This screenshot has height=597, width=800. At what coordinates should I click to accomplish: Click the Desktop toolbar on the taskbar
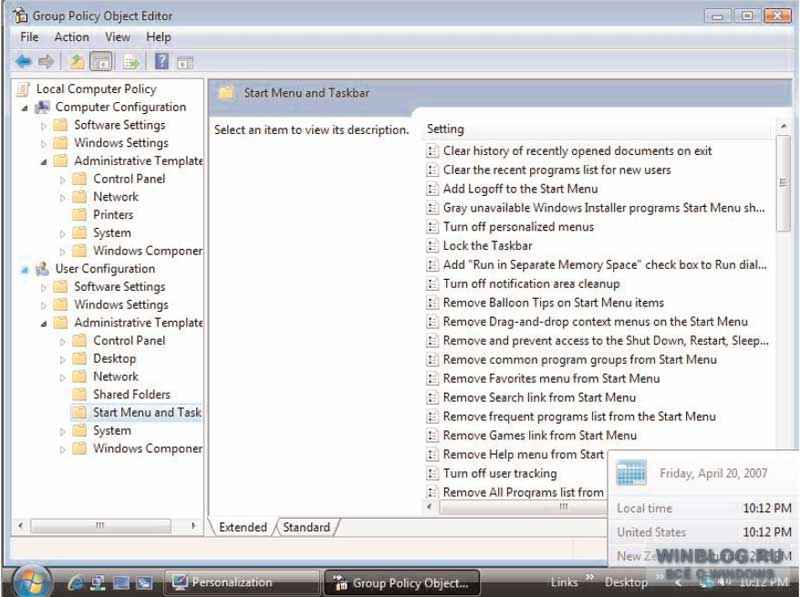click(626, 582)
